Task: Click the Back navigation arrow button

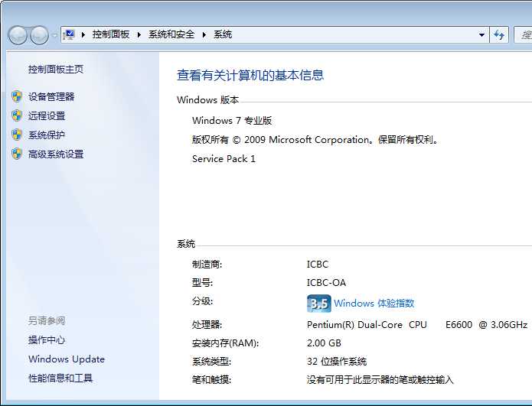Action: (x=18, y=35)
